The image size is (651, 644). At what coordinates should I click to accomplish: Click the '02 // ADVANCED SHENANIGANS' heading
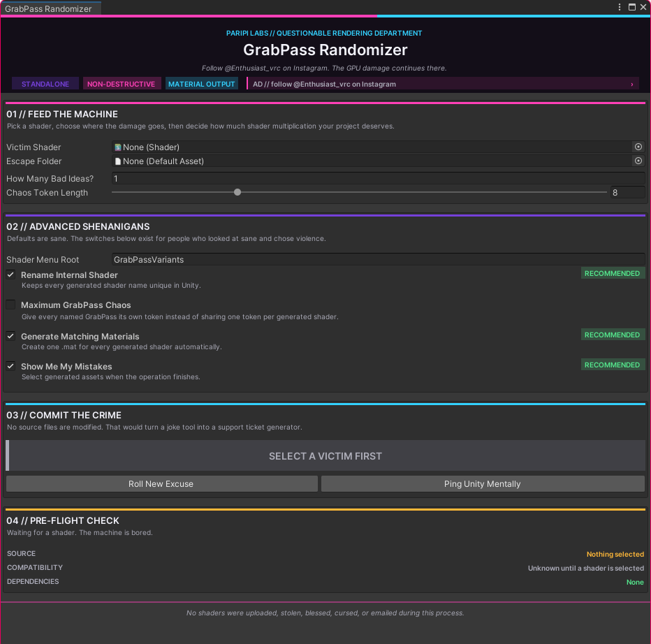pos(78,227)
